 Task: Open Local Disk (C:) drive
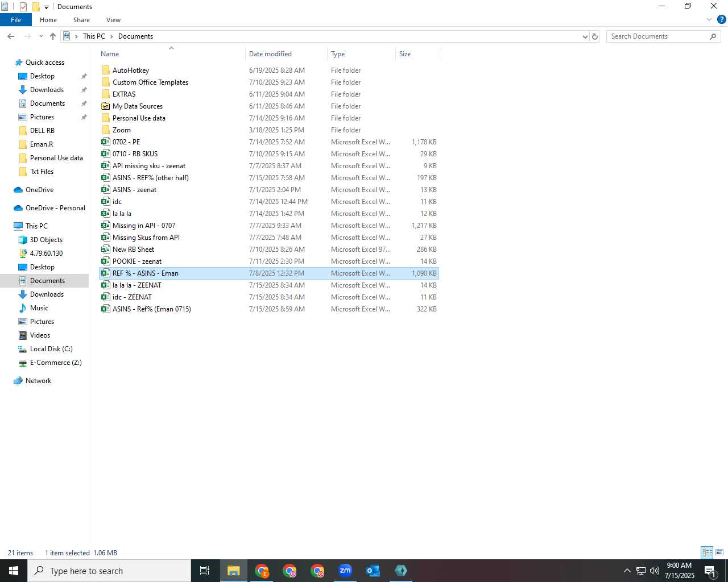(x=51, y=349)
